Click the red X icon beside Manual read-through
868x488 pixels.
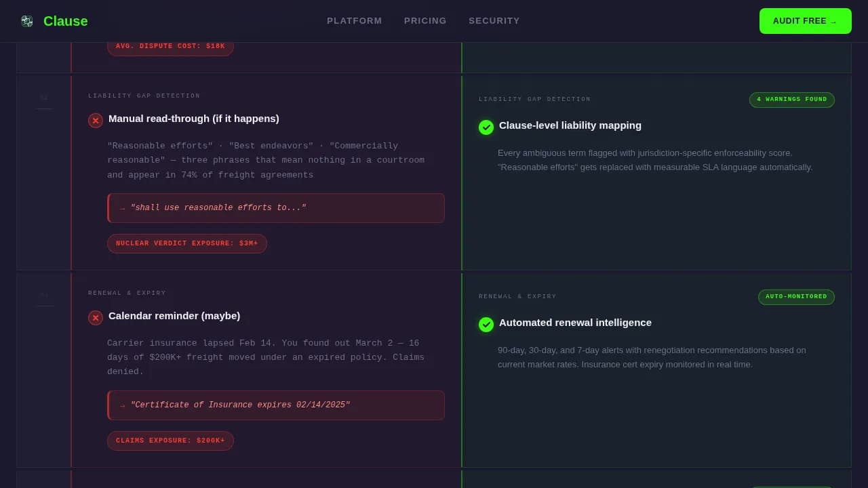pos(96,121)
